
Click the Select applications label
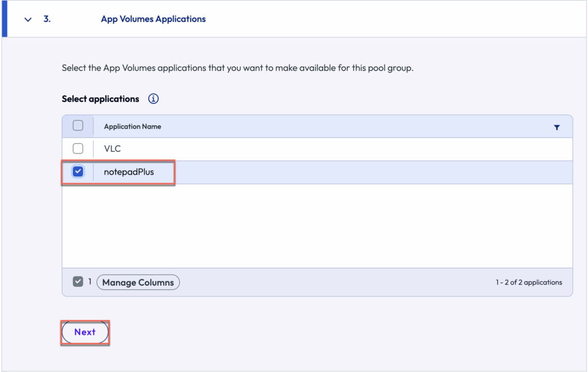100,99
